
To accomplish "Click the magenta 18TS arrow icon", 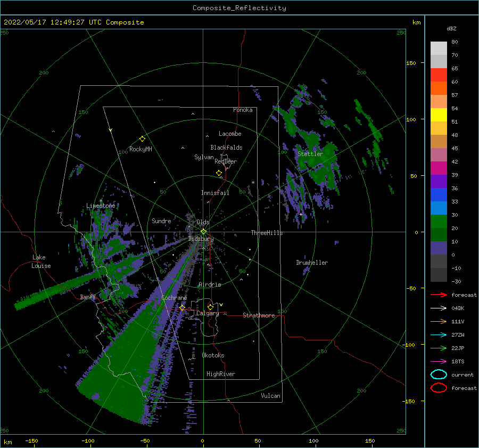I will point(439,362).
